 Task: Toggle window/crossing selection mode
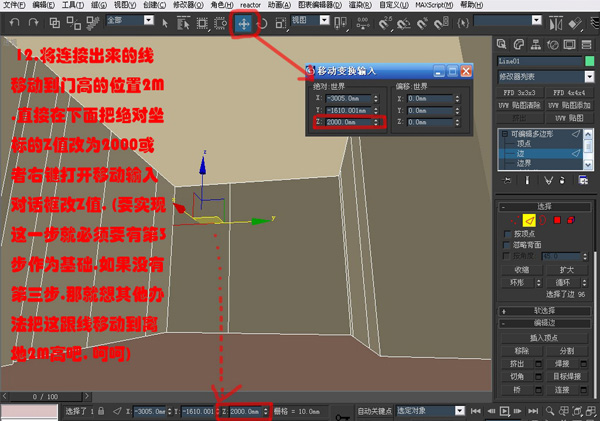pos(221,23)
